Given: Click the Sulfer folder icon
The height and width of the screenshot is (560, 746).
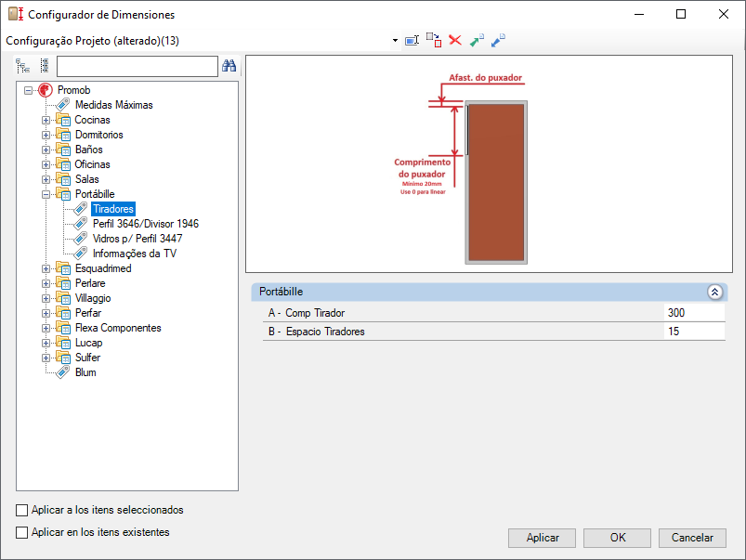Looking at the screenshot, I should (63, 358).
